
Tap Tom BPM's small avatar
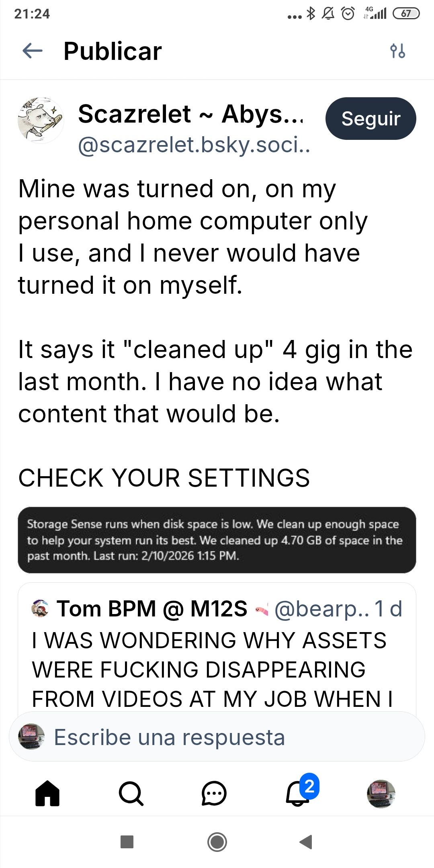tap(40, 608)
